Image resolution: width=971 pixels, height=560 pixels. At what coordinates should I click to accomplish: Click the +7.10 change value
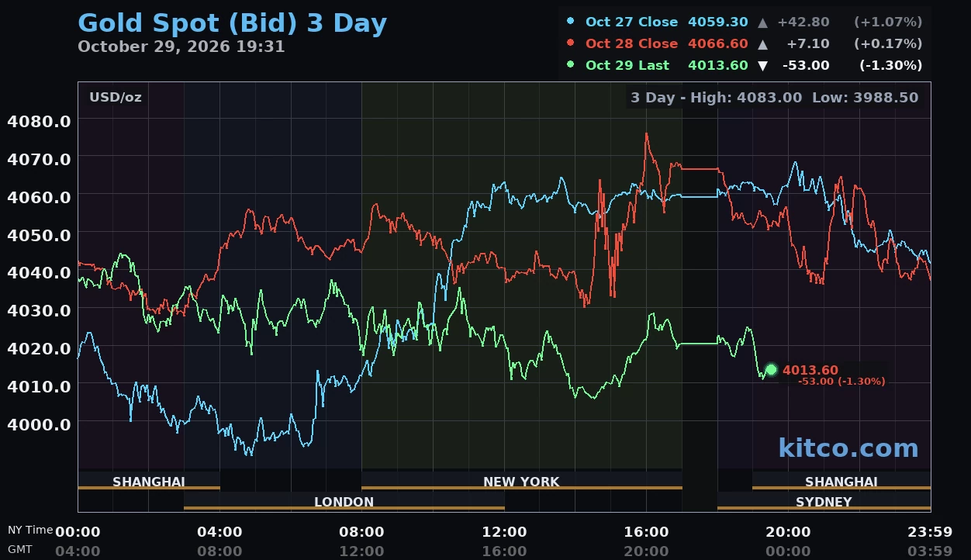tap(807, 43)
